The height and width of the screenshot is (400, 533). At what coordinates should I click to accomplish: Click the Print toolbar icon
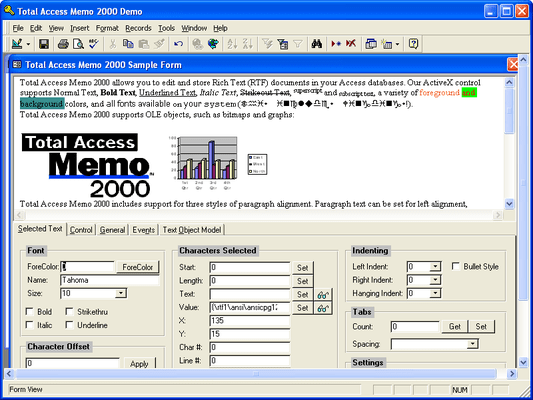[63, 44]
